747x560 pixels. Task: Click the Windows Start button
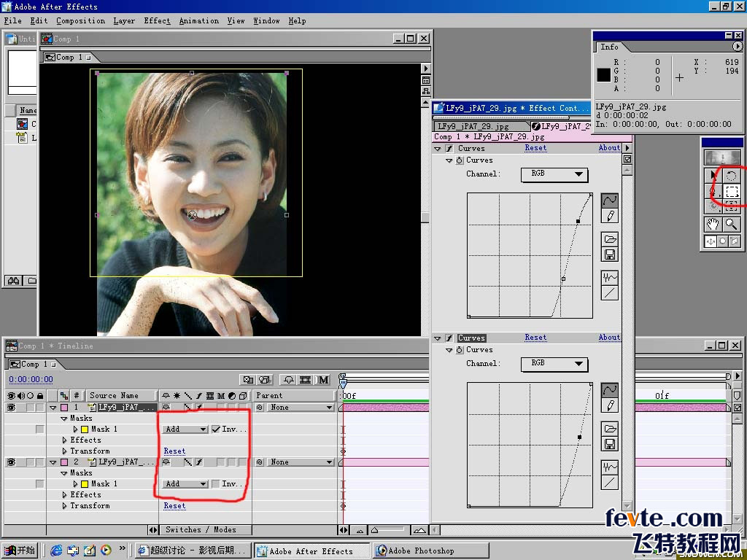pos(20,551)
